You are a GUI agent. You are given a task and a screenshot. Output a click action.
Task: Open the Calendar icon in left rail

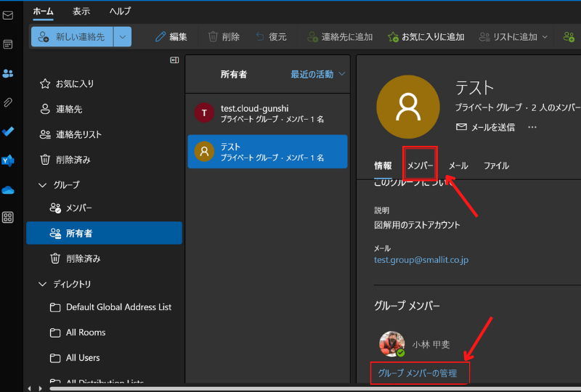[8, 44]
